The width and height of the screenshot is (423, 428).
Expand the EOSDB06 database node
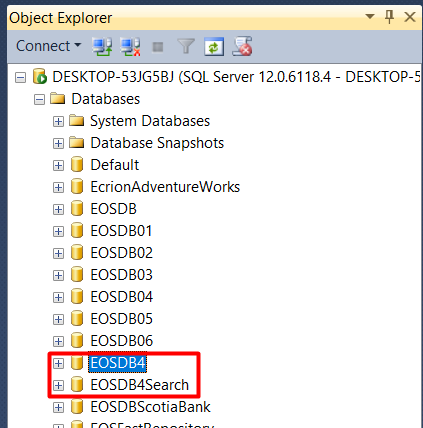click(58, 341)
